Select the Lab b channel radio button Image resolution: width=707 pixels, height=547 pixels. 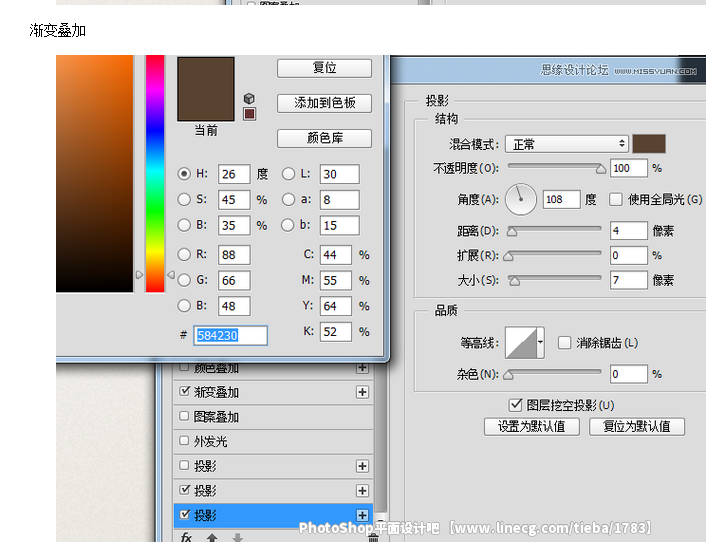coord(287,225)
